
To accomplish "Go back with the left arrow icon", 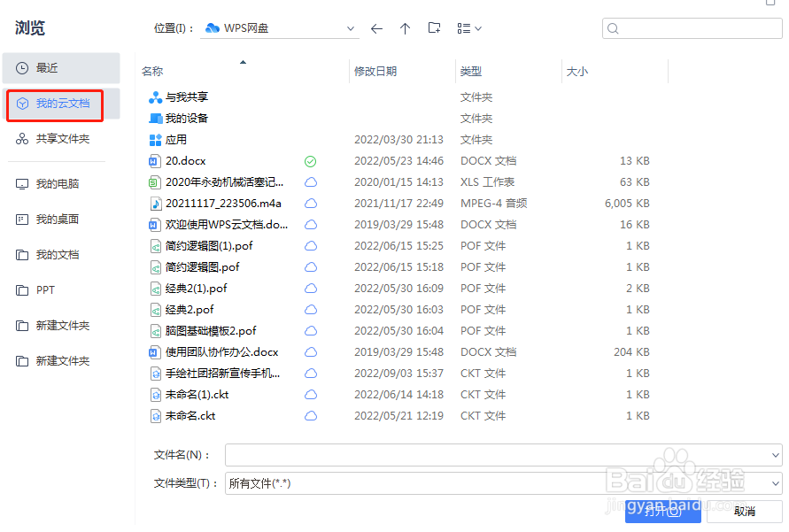I will (376, 28).
